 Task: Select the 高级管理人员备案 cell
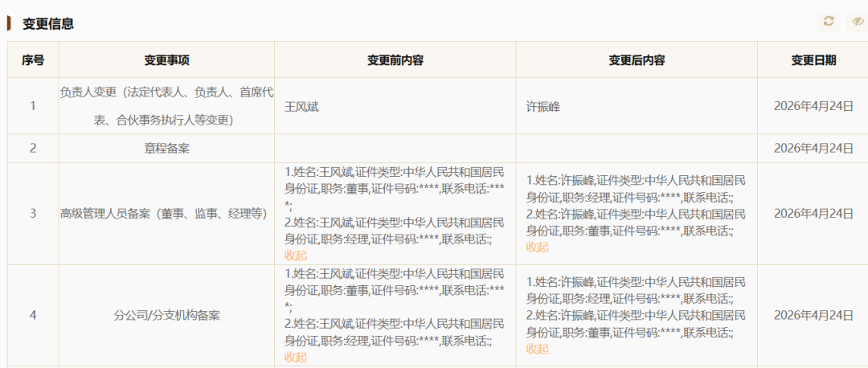click(x=166, y=213)
